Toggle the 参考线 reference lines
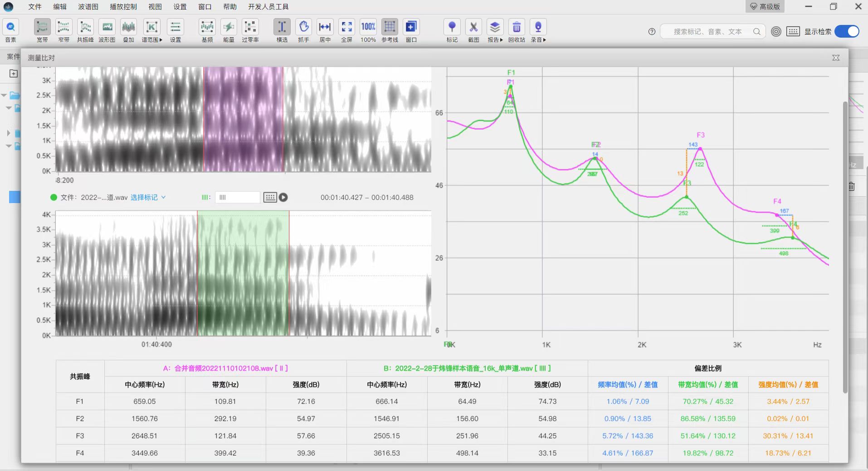 click(390, 31)
